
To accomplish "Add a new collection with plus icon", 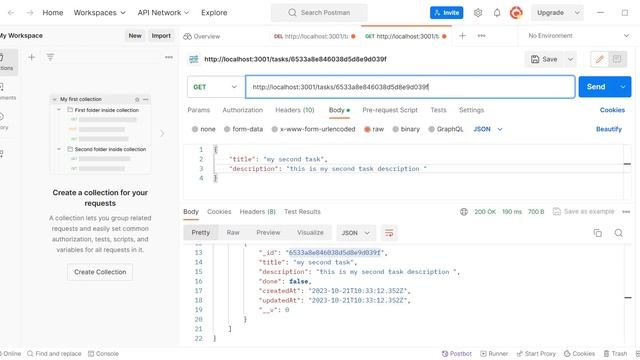I will (x=31, y=57).
